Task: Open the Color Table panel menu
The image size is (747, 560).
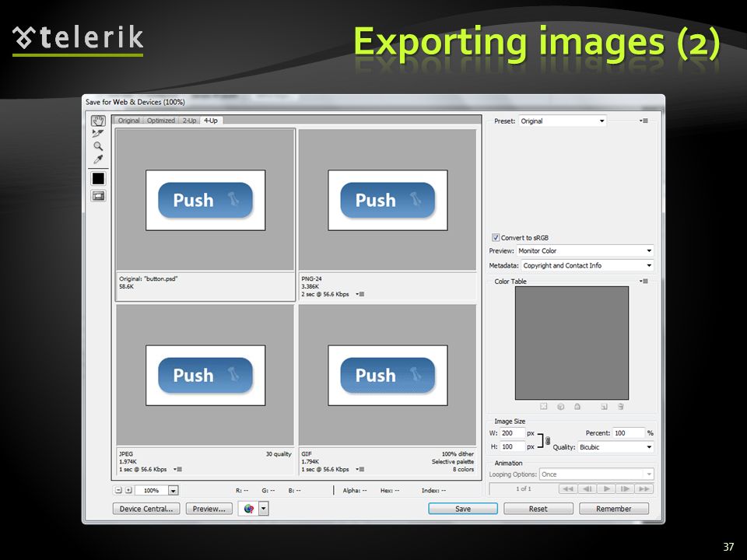Action: (644, 281)
